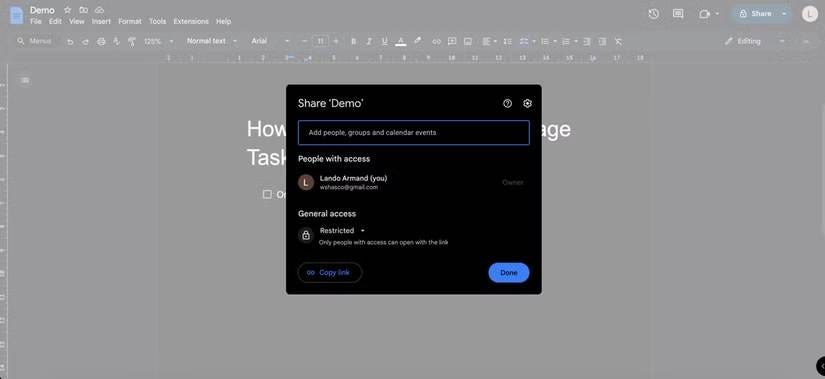Open the Share dialog settings gear
Screen dimensions: 825x379
pos(527,104)
